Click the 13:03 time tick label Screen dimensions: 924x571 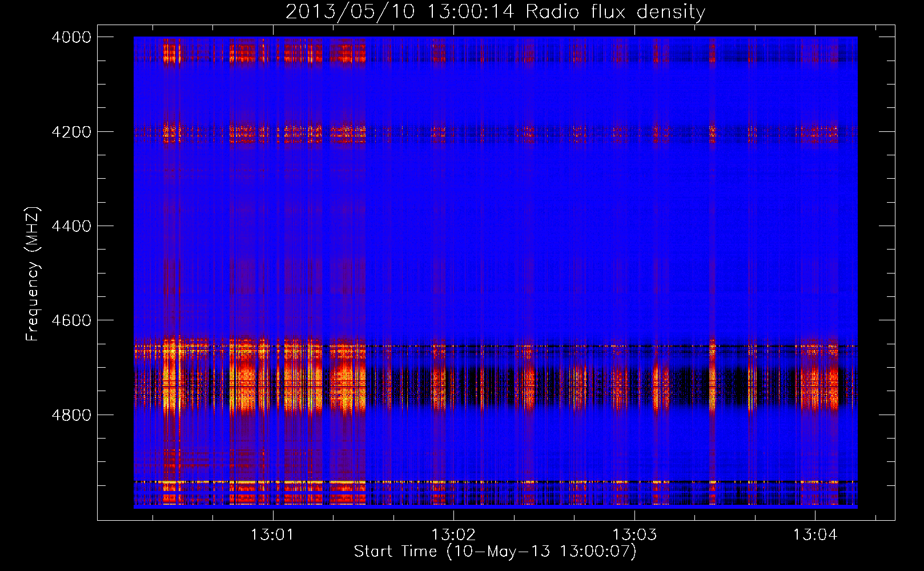point(634,535)
